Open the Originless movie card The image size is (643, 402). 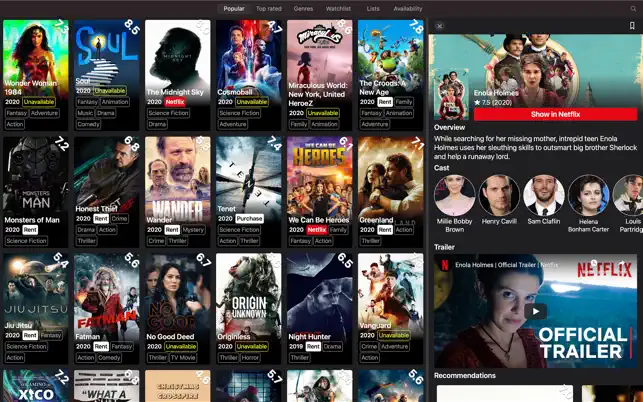point(249,308)
